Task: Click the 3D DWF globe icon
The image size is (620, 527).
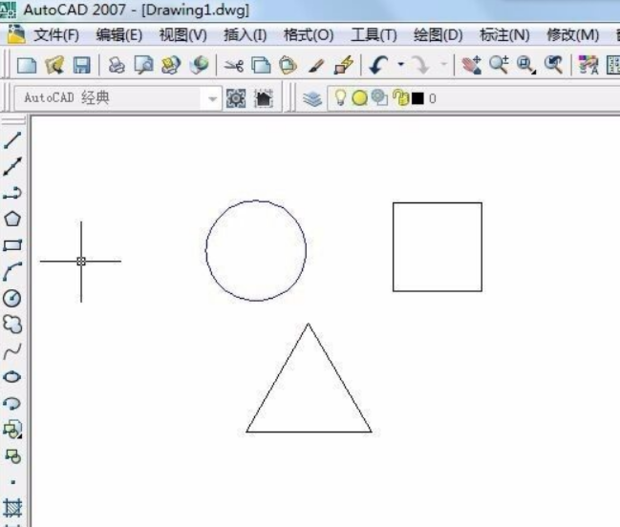Action: click(199, 64)
